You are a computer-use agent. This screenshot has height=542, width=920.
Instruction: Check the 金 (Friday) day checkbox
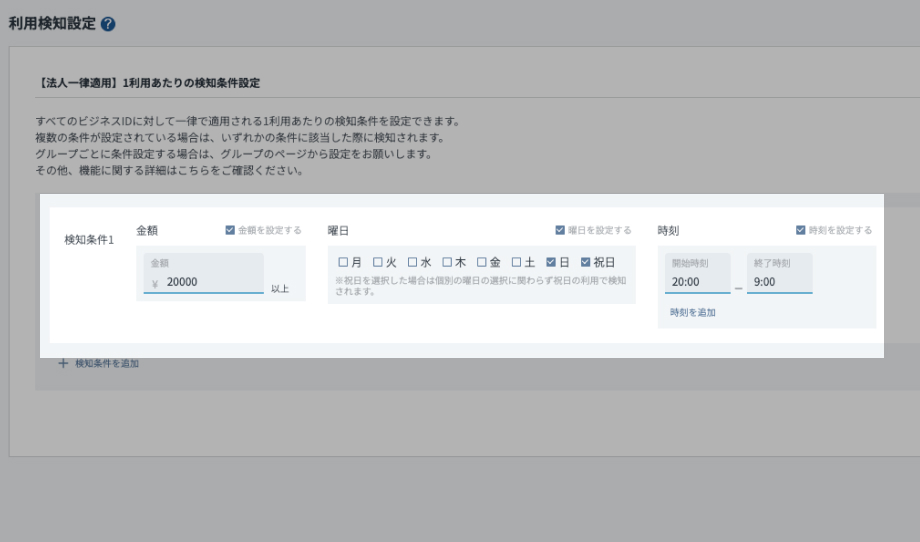pos(481,262)
